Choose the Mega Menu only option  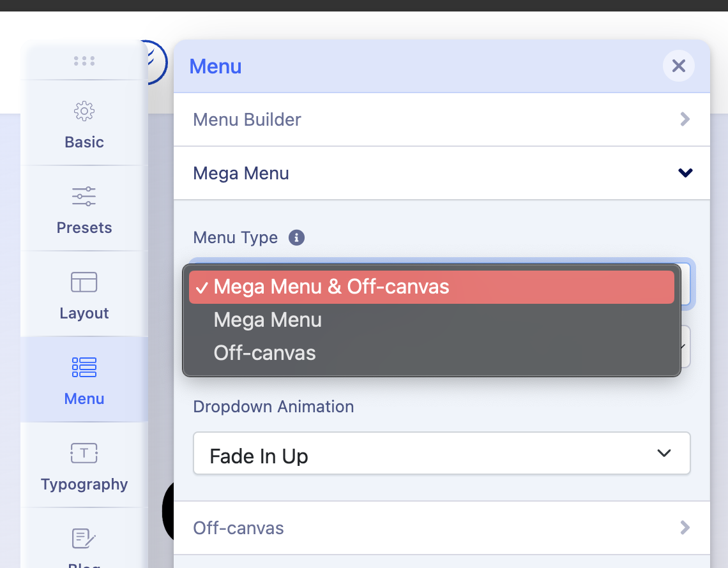coord(268,320)
